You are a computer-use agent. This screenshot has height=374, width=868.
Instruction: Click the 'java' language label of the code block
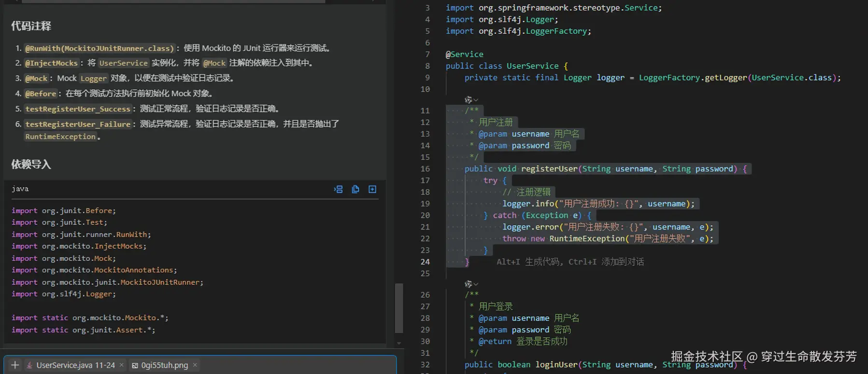coord(20,189)
